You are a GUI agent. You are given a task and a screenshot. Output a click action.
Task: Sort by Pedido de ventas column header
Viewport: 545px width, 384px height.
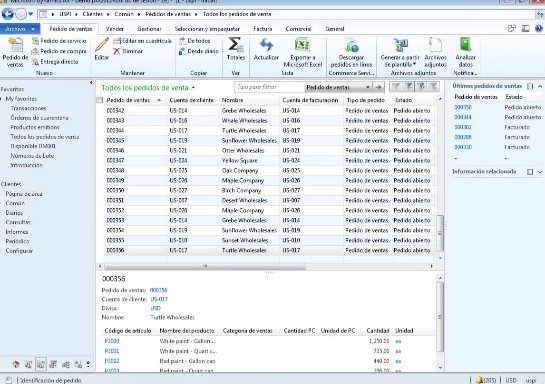(x=128, y=100)
